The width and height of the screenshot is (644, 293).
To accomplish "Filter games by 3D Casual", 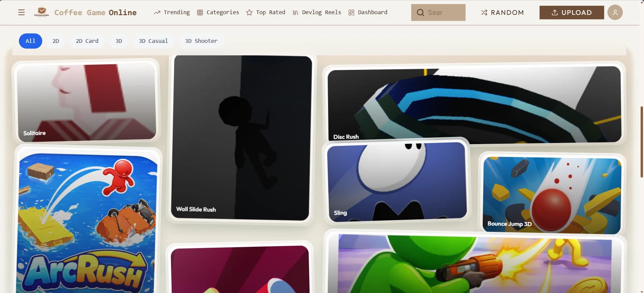I will [153, 41].
